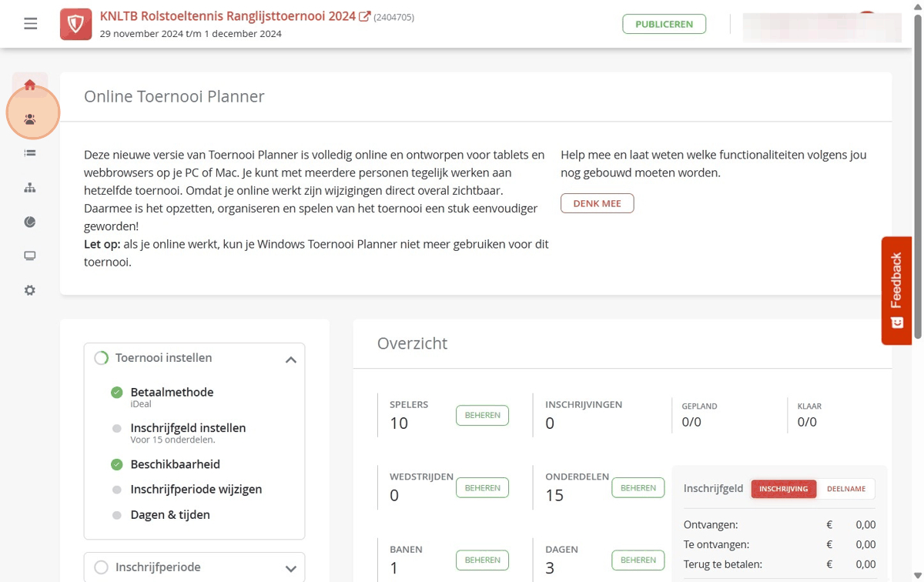
Task: Open the players icon in sidebar
Action: click(x=30, y=119)
